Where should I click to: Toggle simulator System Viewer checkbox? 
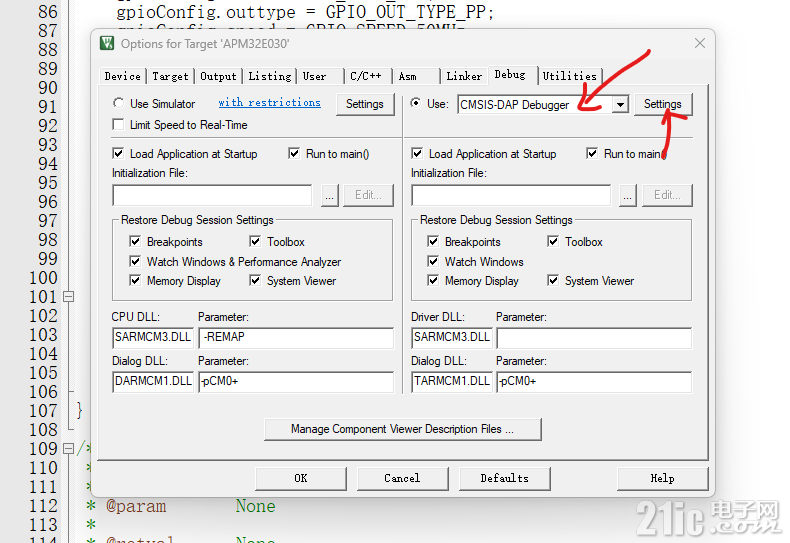click(255, 281)
